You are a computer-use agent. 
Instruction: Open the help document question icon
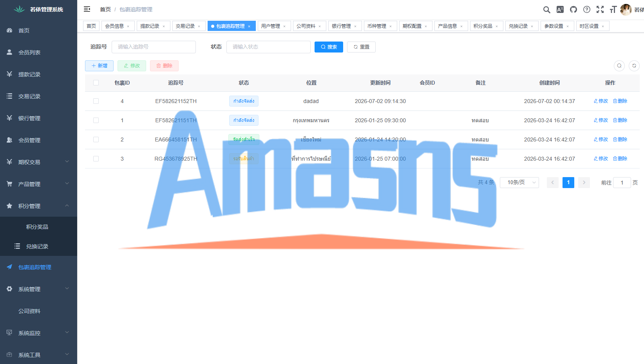pyautogui.click(x=587, y=10)
